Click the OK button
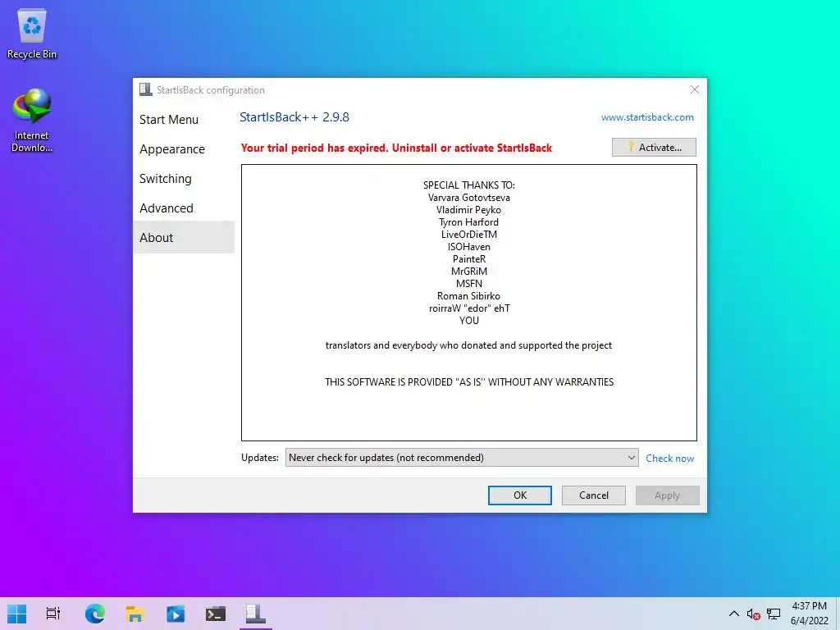 coord(519,495)
